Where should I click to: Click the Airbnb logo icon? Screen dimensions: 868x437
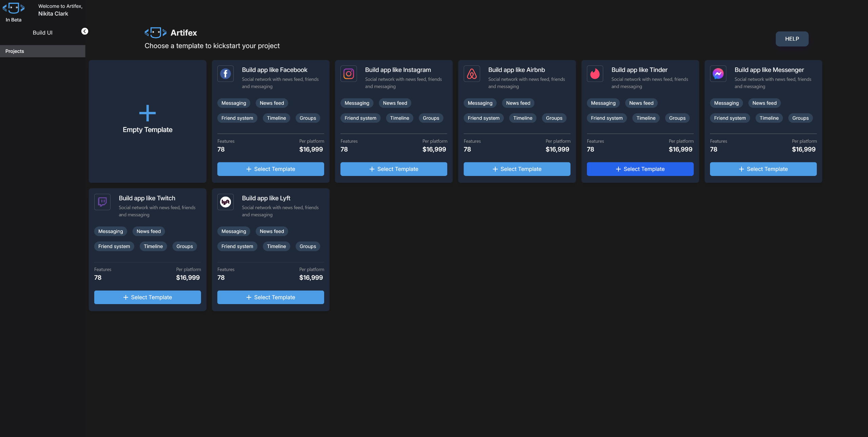pyautogui.click(x=472, y=74)
